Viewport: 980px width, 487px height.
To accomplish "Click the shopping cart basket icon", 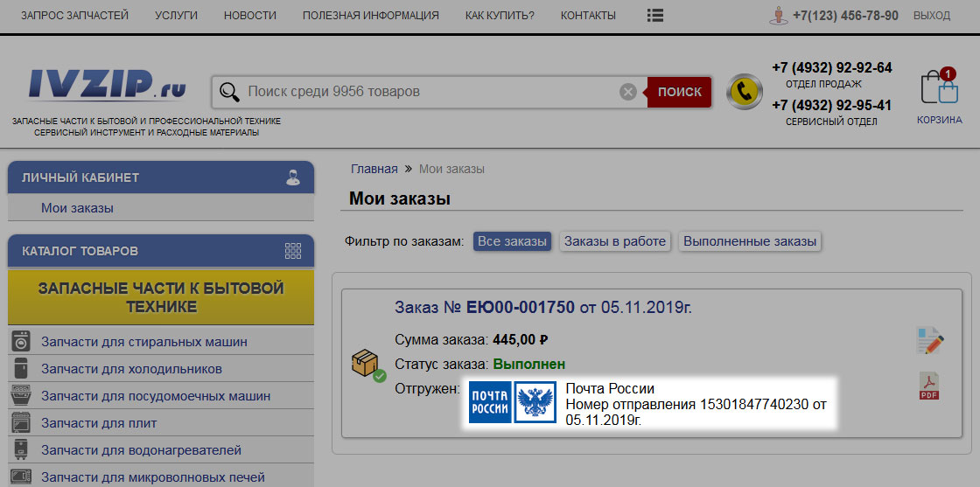I will (939, 87).
